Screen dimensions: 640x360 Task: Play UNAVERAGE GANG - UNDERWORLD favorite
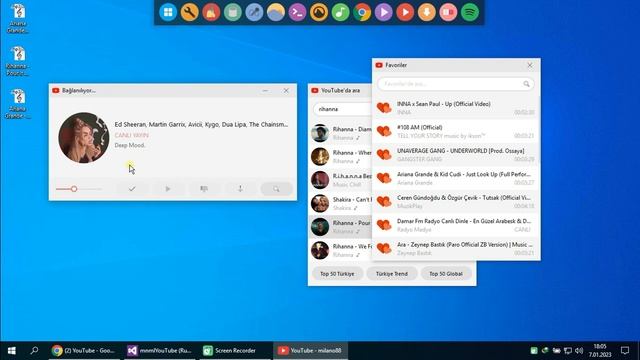click(456, 155)
